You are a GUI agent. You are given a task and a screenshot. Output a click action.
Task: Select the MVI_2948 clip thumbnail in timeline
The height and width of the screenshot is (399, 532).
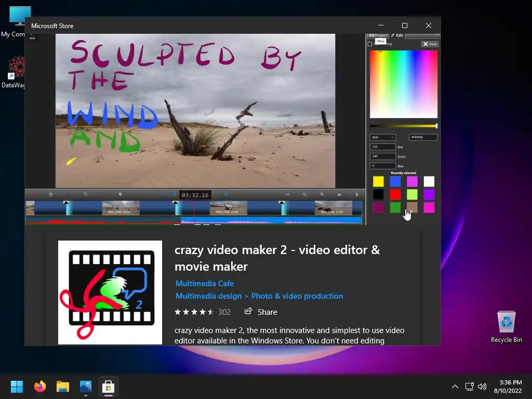point(334,208)
